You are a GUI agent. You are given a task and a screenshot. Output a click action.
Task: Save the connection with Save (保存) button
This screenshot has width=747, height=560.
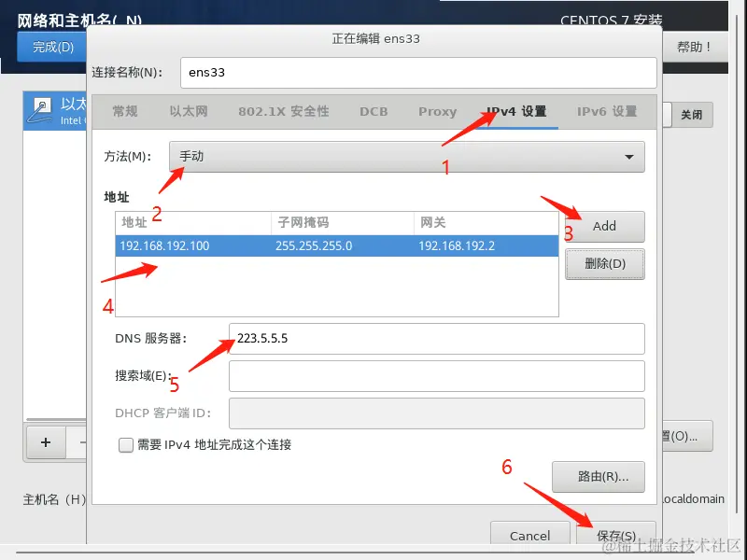pos(616,535)
